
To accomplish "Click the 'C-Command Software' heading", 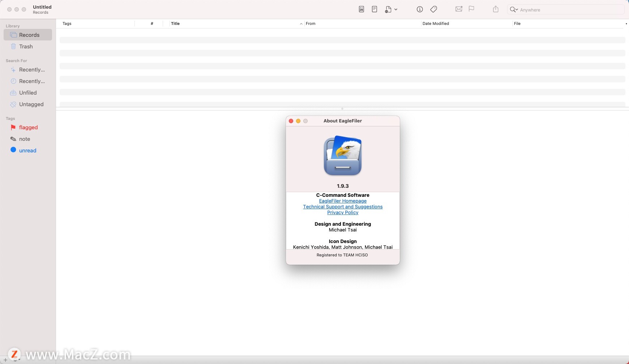I will click(x=343, y=195).
